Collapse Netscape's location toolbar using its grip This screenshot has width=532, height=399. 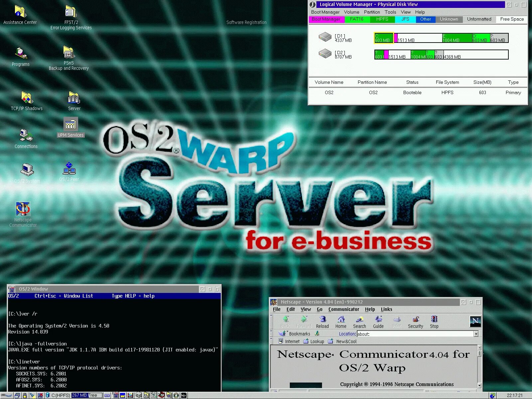click(x=272, y=333)
